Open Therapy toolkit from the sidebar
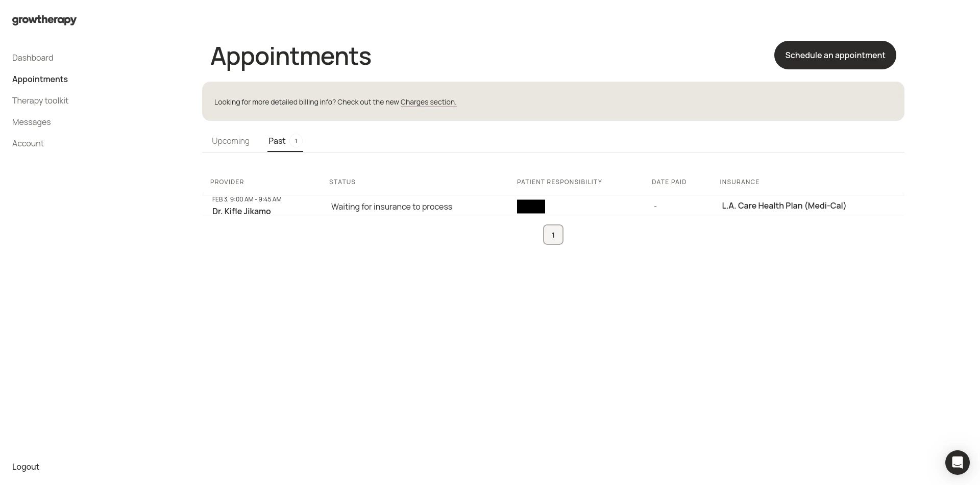Viewport: 980px width, 485px height. tap(40, 100)
